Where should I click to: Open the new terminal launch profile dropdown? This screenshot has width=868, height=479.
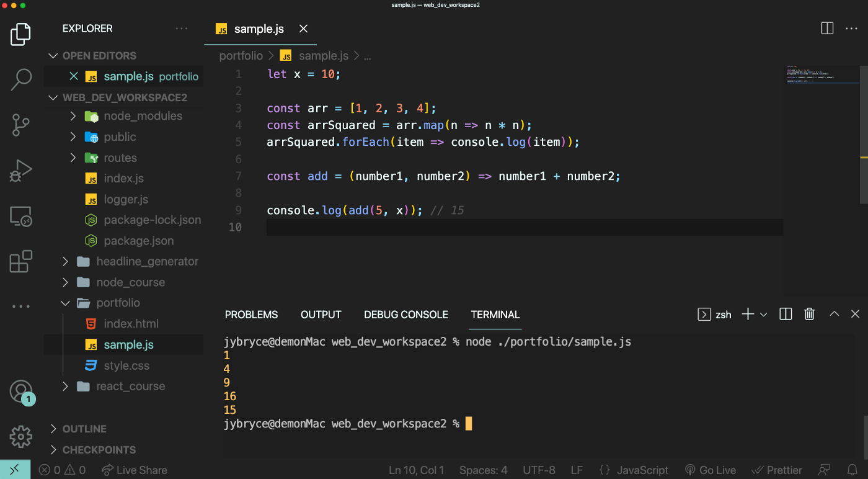coord(764,315)
